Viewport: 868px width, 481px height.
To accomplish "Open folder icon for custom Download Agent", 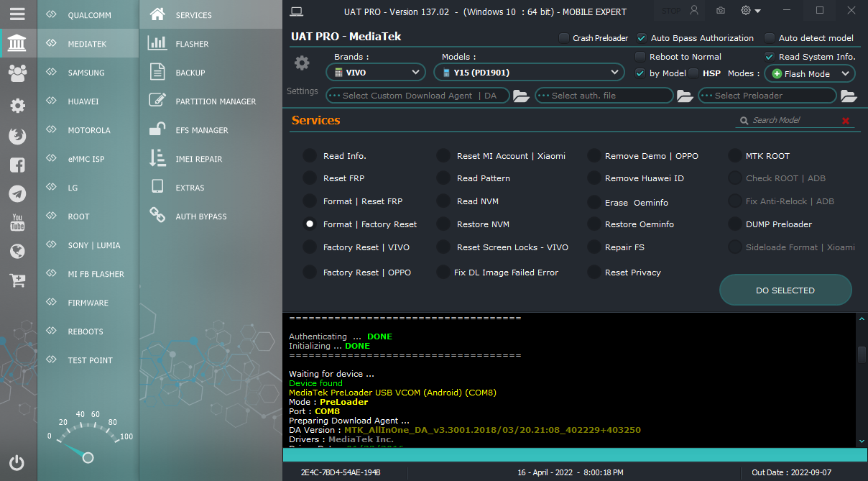I will (521, 96).
